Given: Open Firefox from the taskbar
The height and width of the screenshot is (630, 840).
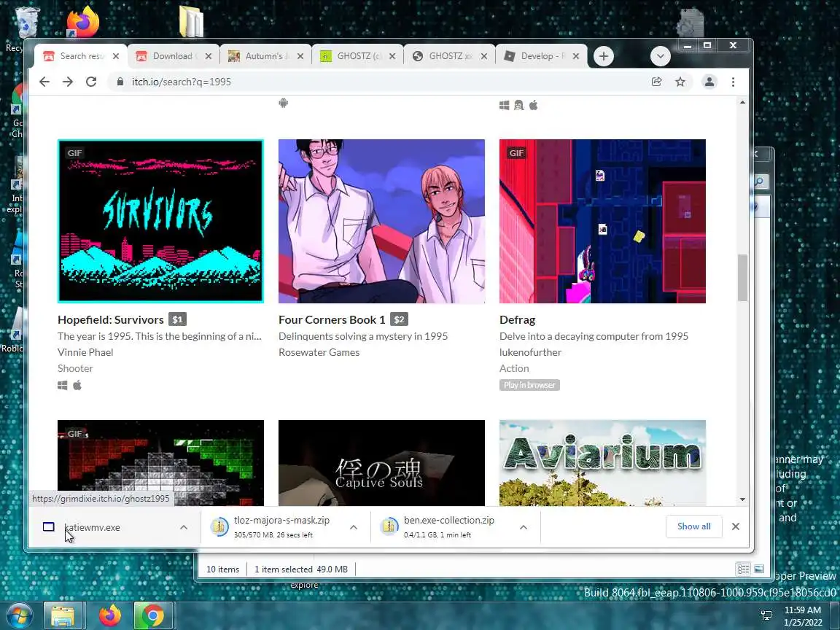Looking at the screenshot, I should (x=110, y=615).
